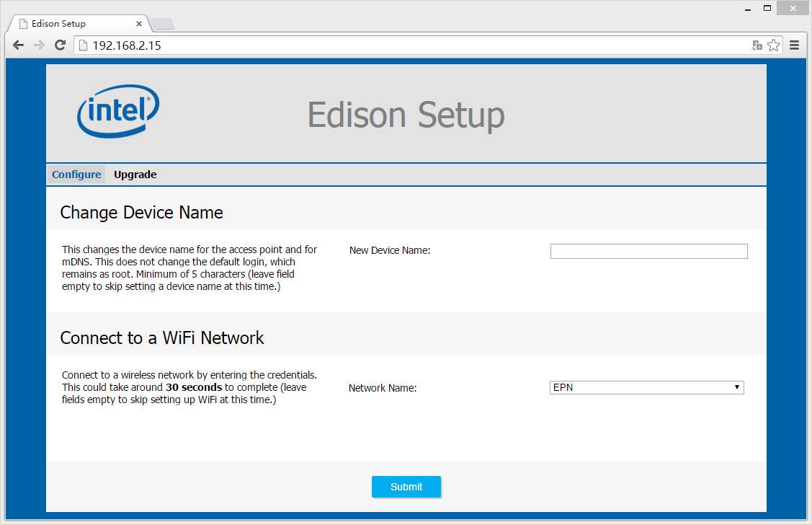Bookmark this page with the star icon
Screen dimensions: 812x525
(x=773, y=45)
